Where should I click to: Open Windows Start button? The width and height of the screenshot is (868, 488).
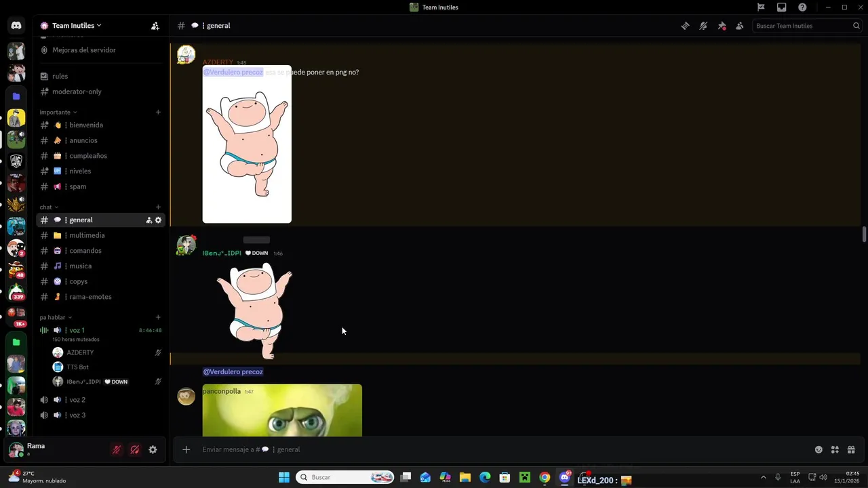[x=284, y=477]
